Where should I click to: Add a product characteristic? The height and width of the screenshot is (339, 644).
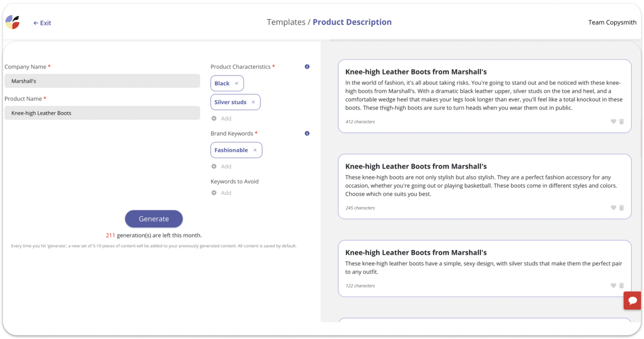click(x=221, y=118)
